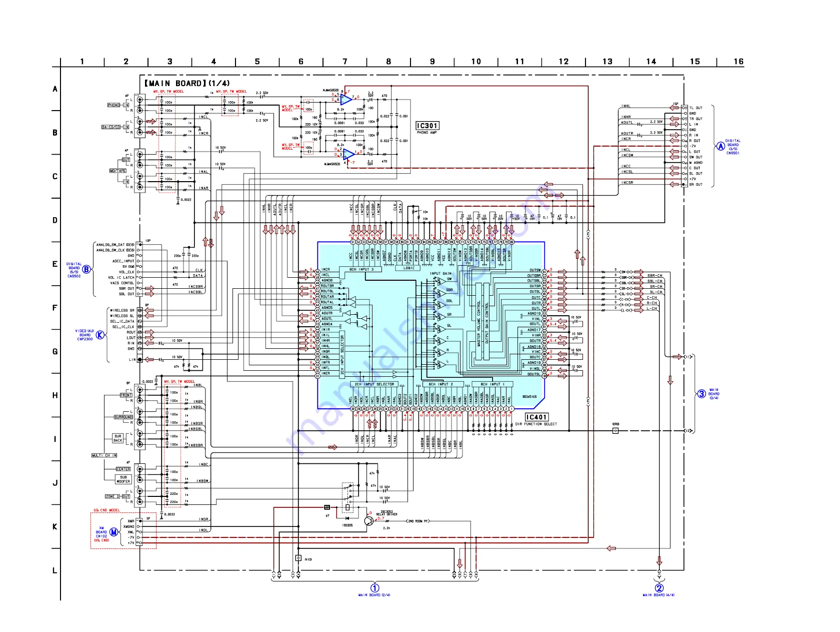Image resolution: width=840 pixels, height=632 pixels.
Task: Click the SUB WOOFER jack label
Action: point(123,479)
